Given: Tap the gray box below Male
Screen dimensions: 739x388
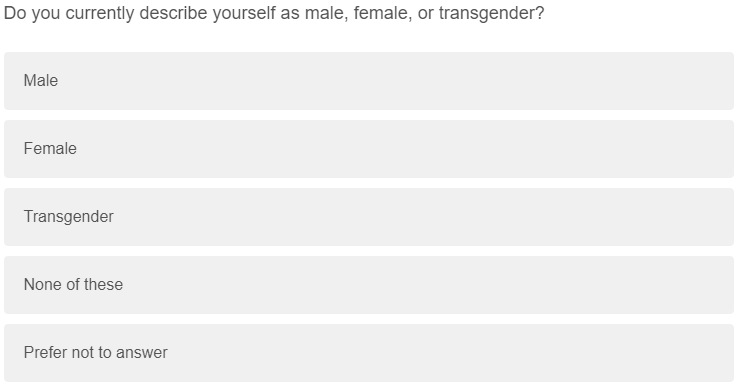Looking at the screenshot, I should (x=369, y=149).
